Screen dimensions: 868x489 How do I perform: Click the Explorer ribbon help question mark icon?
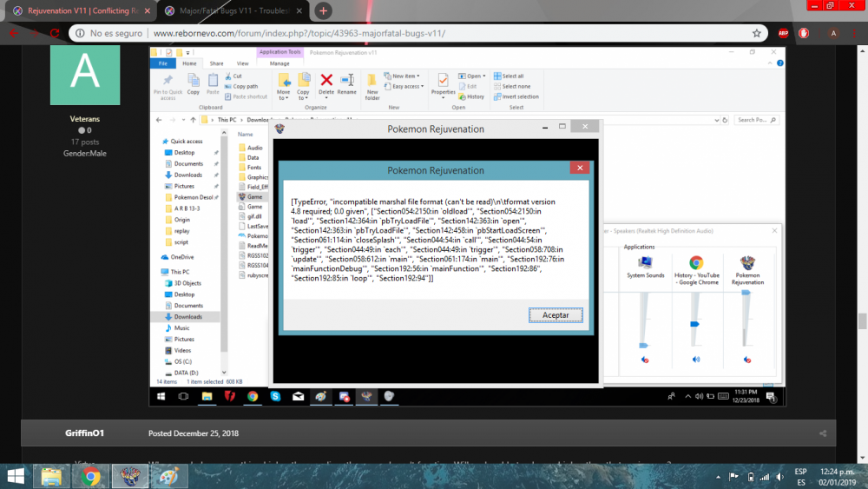pyautogui.click(x=780, y=63)
